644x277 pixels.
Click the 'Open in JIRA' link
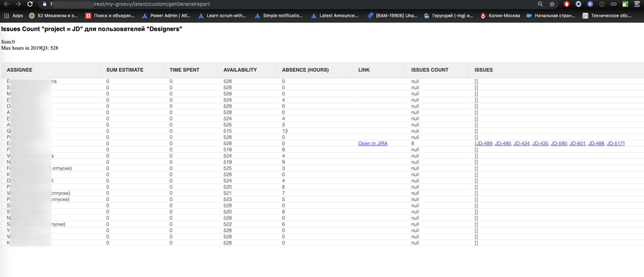(373, 144)
